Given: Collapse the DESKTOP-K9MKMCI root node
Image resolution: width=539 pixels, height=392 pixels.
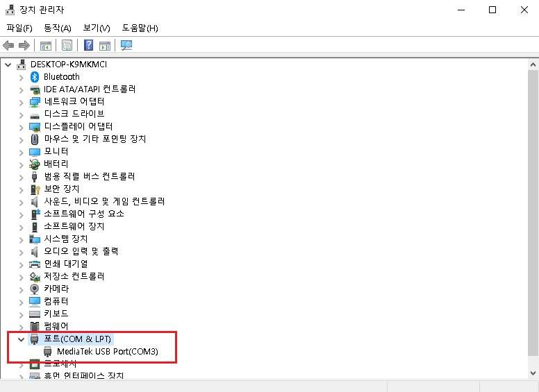Looking at the screenshot, I should coord(8,65).
